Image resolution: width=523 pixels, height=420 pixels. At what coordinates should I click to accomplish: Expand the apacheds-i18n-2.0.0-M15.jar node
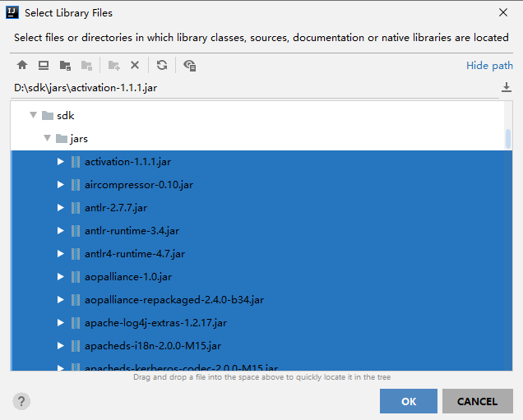pyautogui.click(x=60, y=346)
